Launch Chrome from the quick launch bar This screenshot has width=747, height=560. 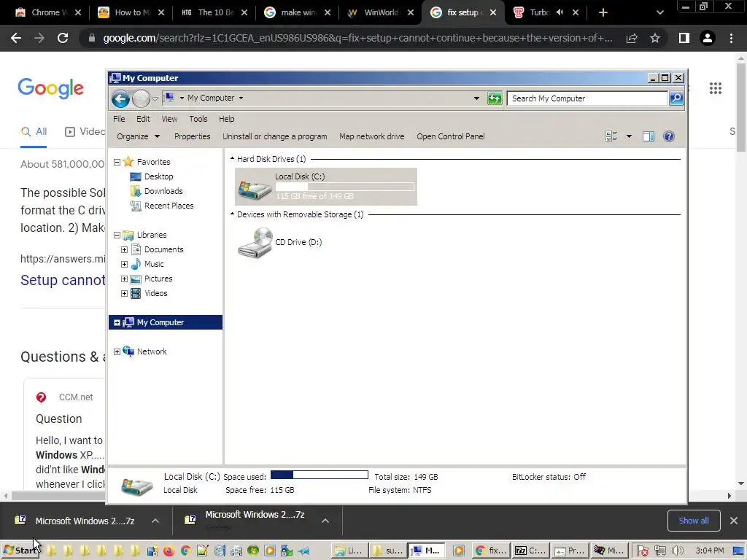tap(185, 551)
